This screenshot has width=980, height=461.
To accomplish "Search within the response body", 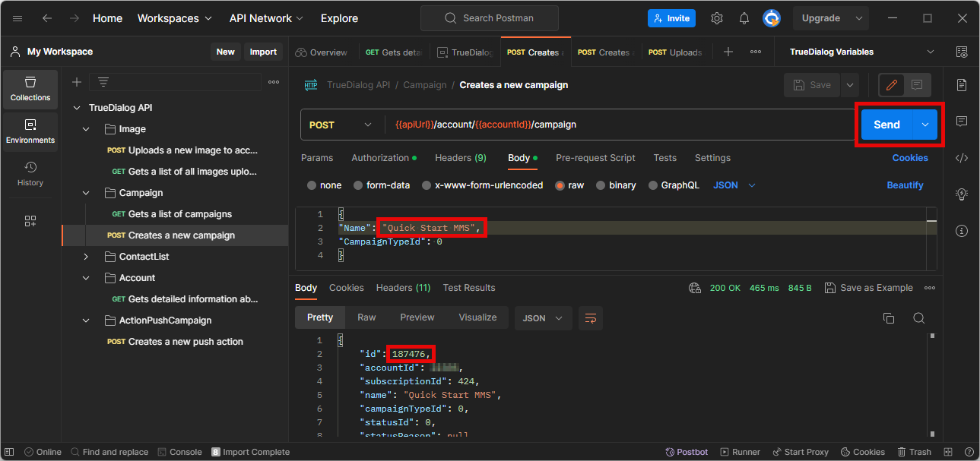I will (919, 318).
